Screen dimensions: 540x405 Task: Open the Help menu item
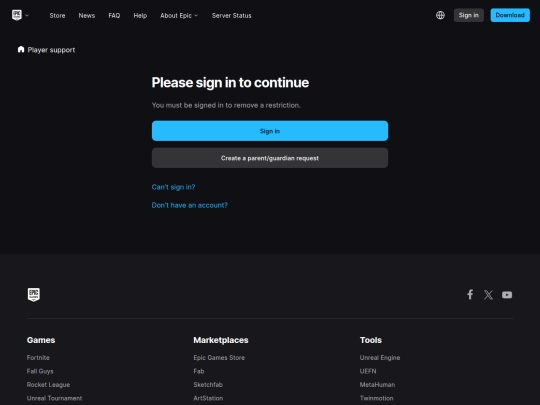click(x=140, y=15)
